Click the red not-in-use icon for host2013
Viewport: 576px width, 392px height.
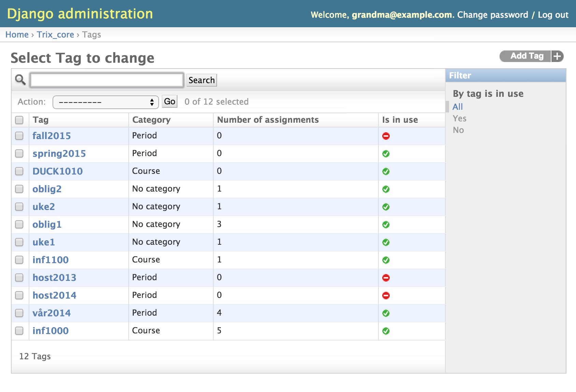coord(386,278)
